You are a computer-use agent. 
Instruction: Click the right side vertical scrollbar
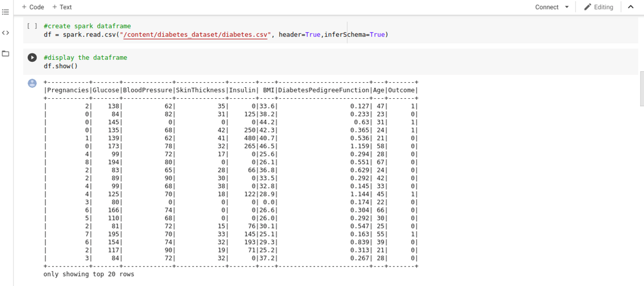(x=642, y=89)
